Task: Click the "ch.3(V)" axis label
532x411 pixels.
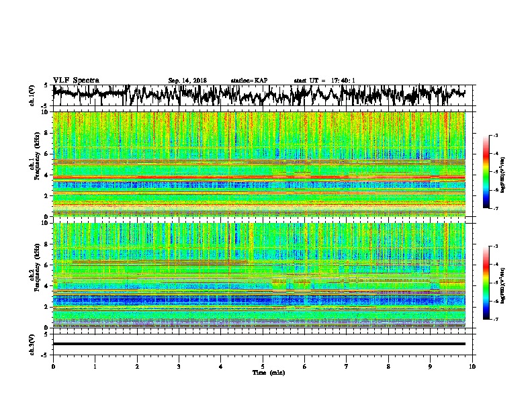Action: coord(32,345)
